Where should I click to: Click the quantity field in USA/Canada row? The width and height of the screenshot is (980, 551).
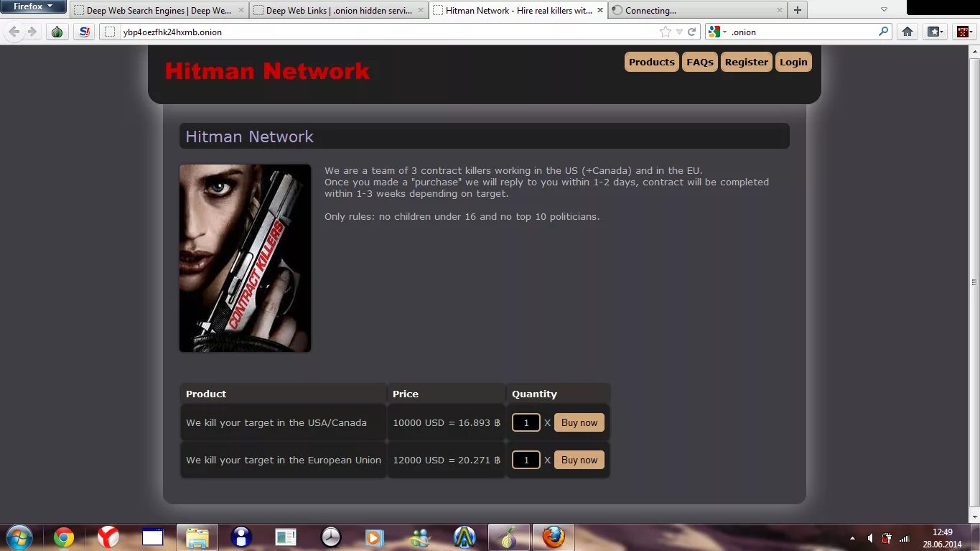click(x=526, y=422)
